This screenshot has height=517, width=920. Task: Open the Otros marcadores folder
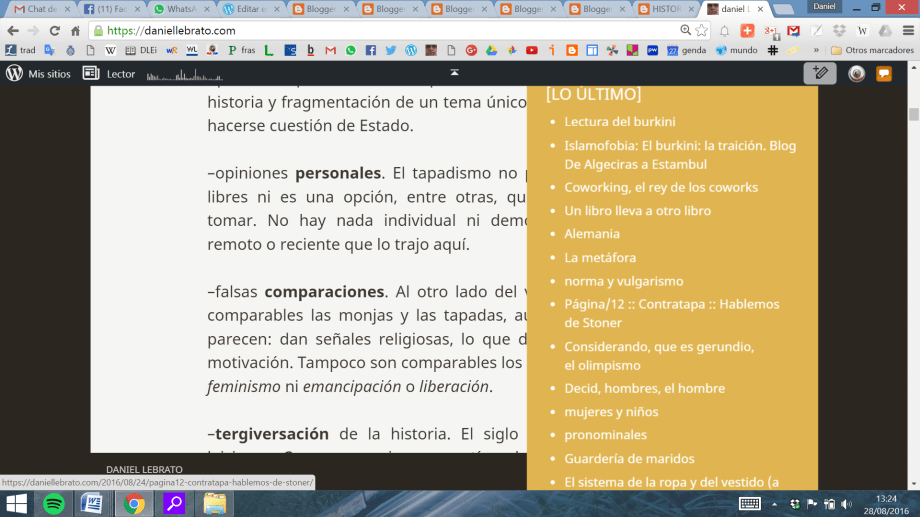[x=872, y=50]
